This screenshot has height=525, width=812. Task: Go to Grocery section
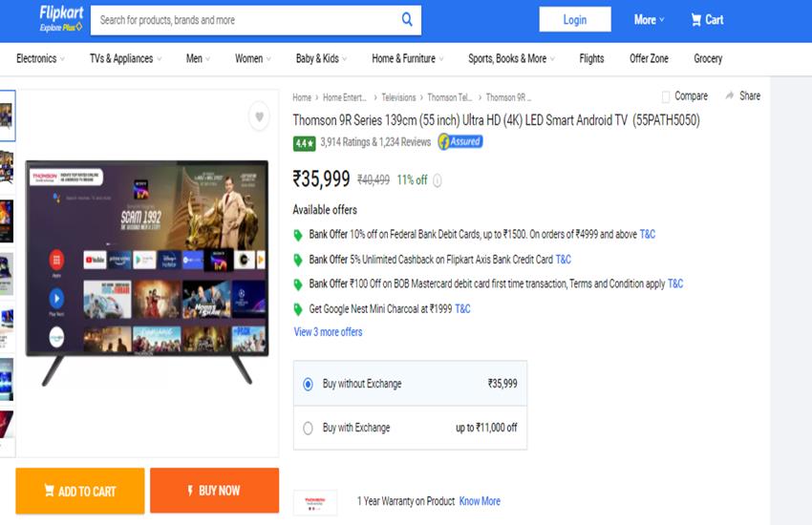708,58
